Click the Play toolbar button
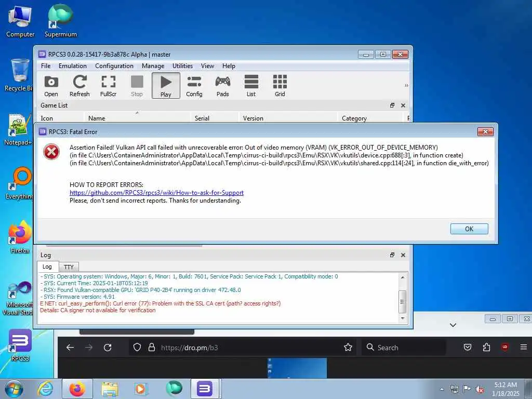532x399 pixels. point(166,86)
